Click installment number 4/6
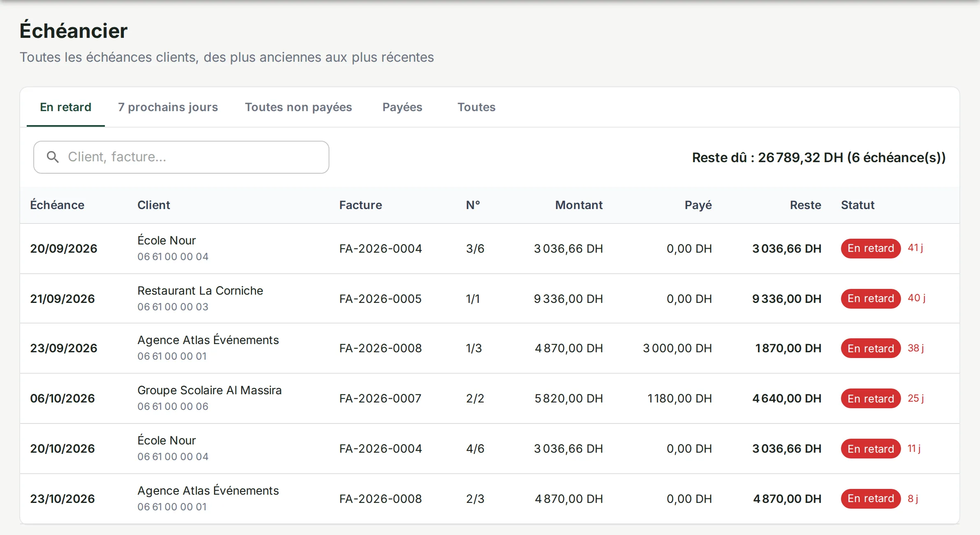The height and width of the screenshot is (535, 980). (475, 449)
